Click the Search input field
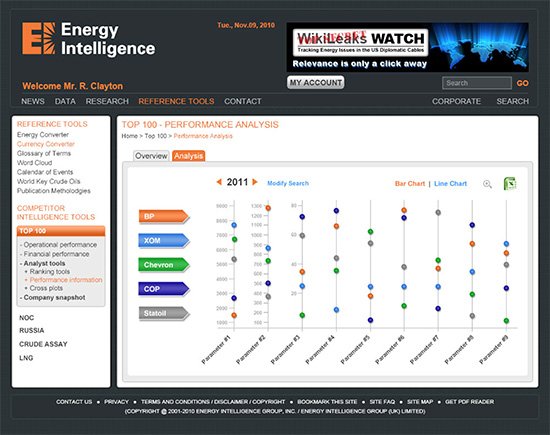Viewport: 550px width, 435px height. tap(477, 83)
